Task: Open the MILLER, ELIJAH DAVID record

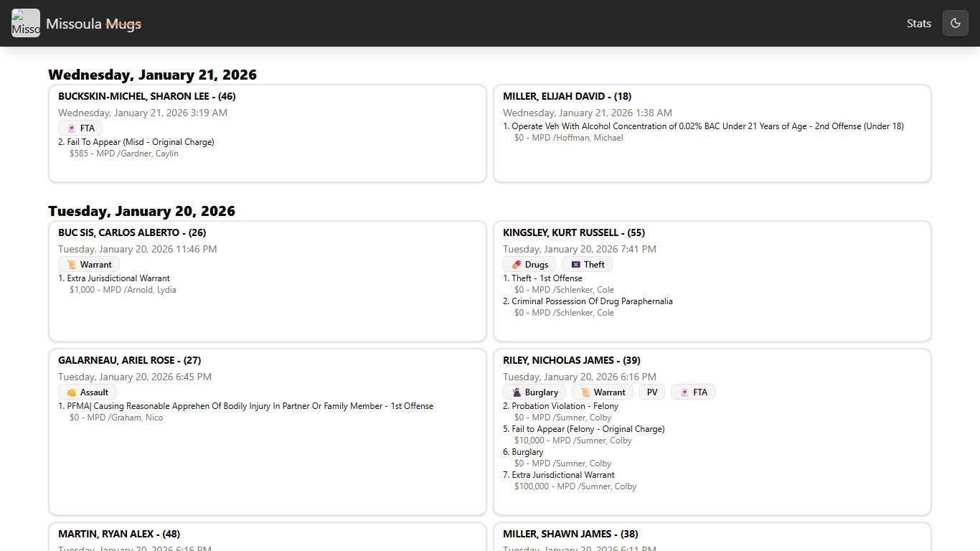Action: [x=567, y=96]
